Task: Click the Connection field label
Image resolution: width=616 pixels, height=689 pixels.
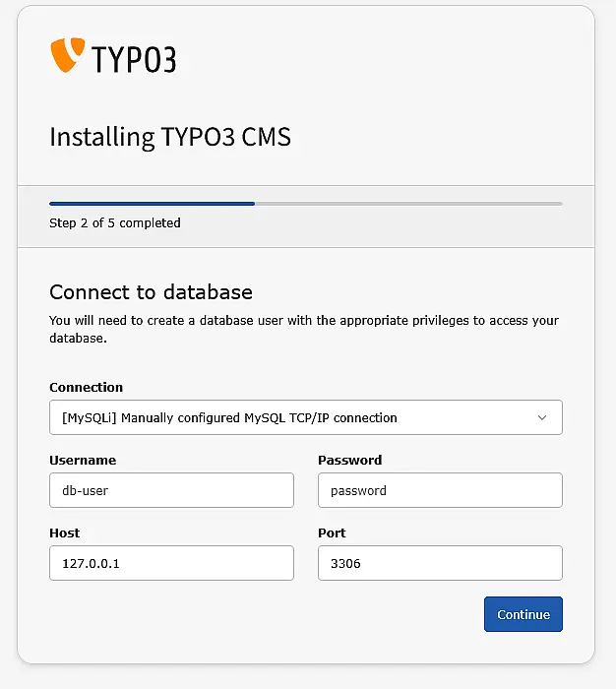Action: coord(87,387)
